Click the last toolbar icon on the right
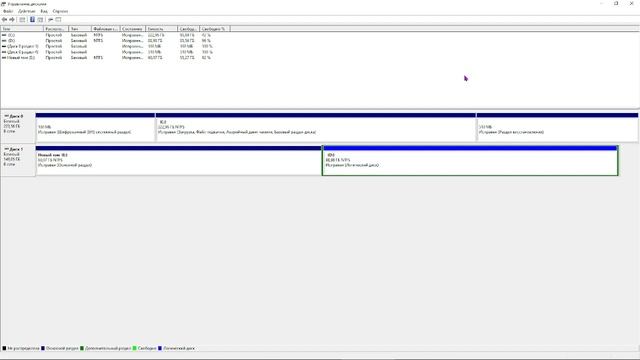The height and width of the screenshot is (360, 640). pyautogui.click(x=58, y=20)
